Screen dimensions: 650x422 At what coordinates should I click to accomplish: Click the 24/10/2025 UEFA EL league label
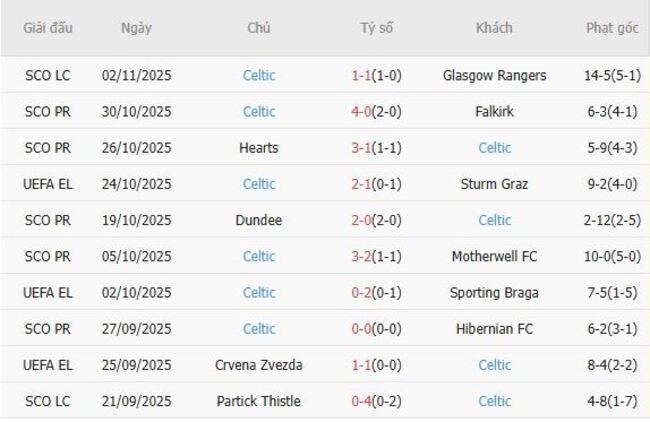pos(48,183)
